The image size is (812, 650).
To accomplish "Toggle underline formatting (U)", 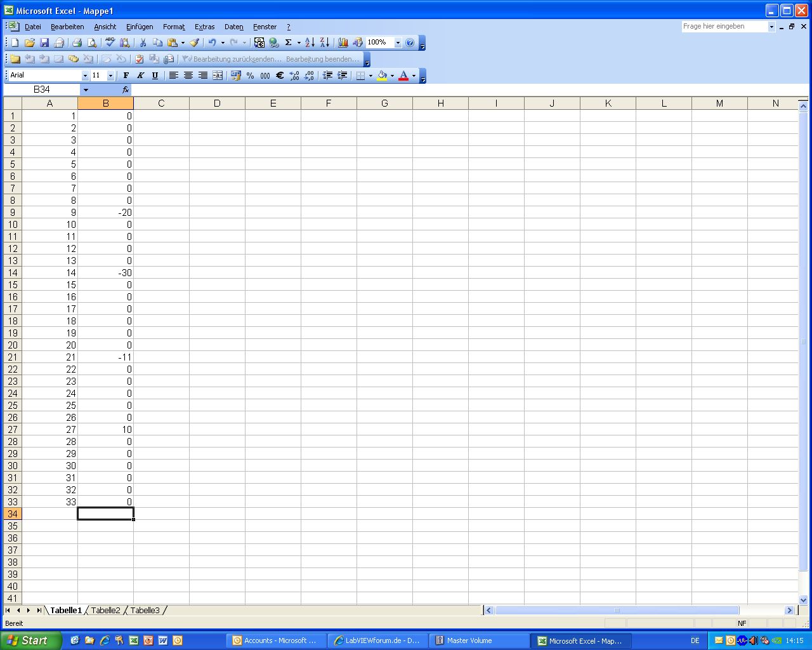I will [155, 76].
